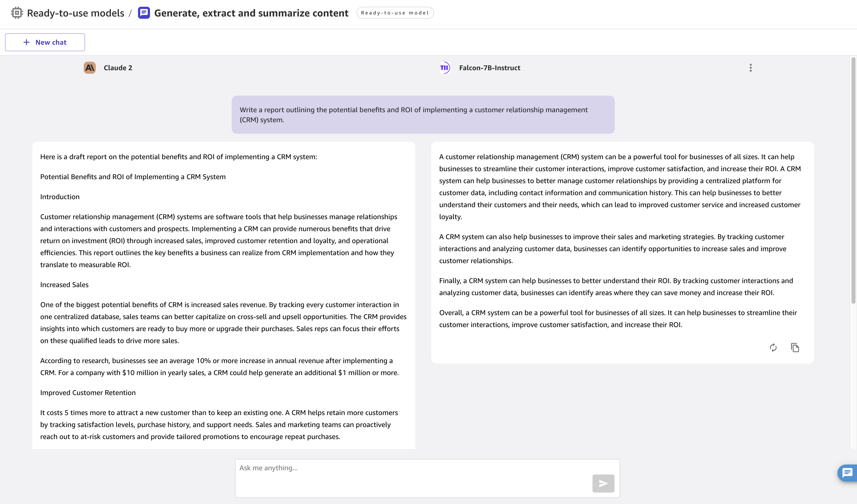This screenshot has height=504, width=857.
Task: Click the regenerate response icon
Action: pos(773,347)
